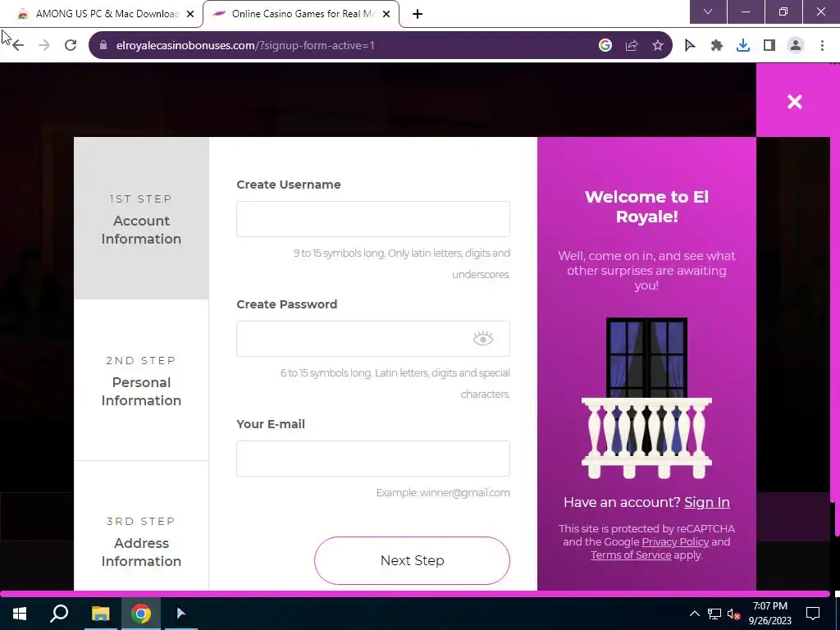Expand the tab search chevron
The width and height of the screenshot is (840, 630).
pos(708,11)
